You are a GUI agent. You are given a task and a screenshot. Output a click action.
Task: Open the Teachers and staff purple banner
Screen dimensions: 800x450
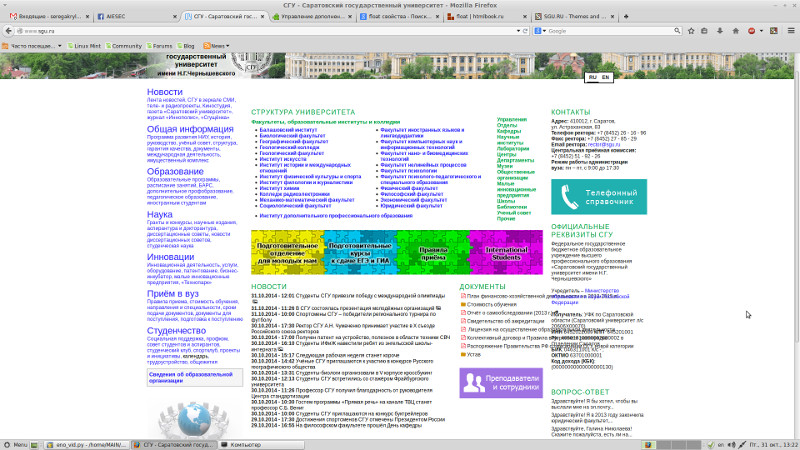pyautogui.click(x=501, y=383)
